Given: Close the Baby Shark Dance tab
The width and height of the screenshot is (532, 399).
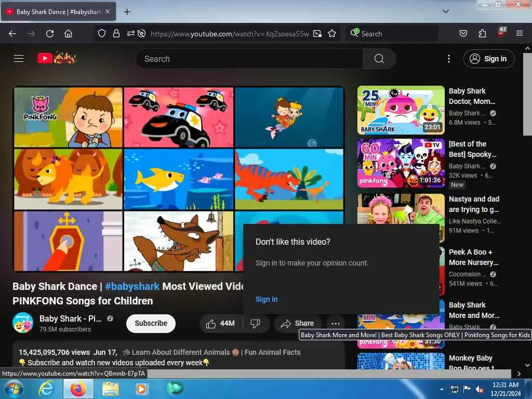Looking at the screenshot, I should pyautogui.click(x=107, y=11).
